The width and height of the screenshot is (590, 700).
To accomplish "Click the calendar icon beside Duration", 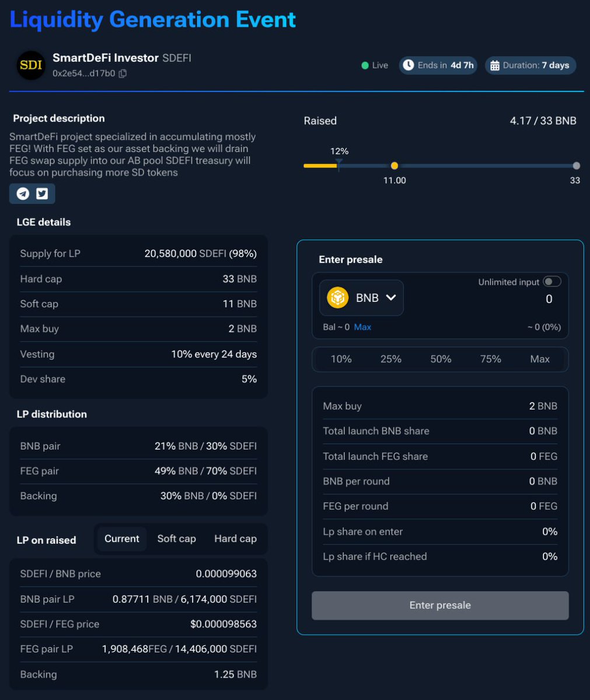I will [494, 65].
